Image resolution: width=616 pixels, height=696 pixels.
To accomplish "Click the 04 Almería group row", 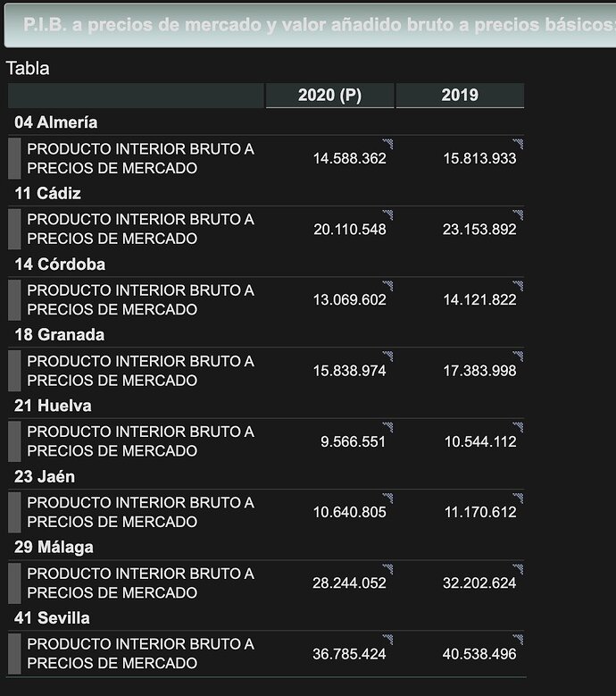I will pos(266,122).
